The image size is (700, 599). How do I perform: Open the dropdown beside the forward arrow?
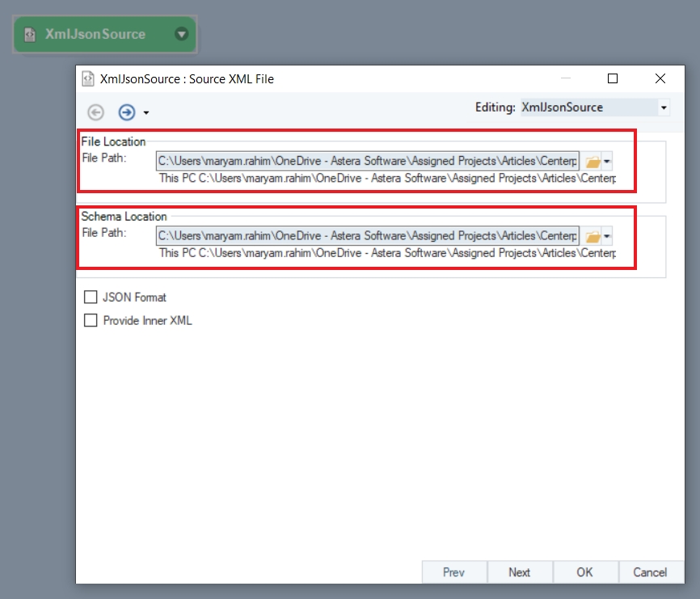click(x=146, y=112)
